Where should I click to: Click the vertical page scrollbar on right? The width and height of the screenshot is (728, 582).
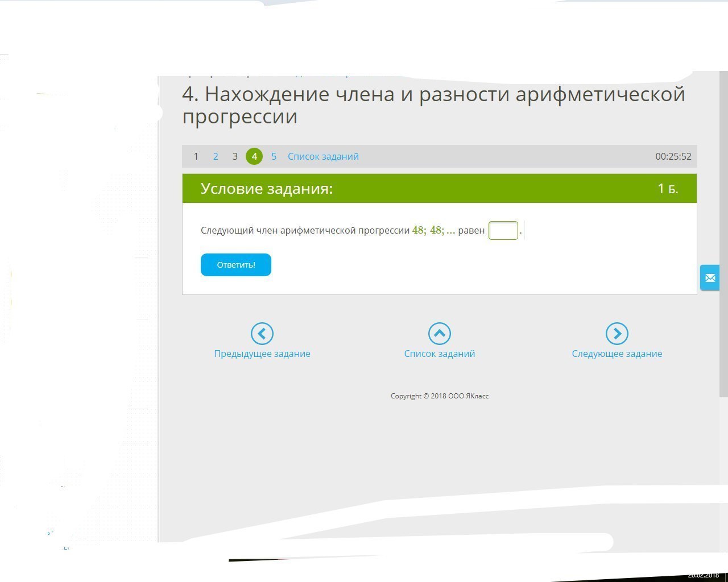[723, 227]
